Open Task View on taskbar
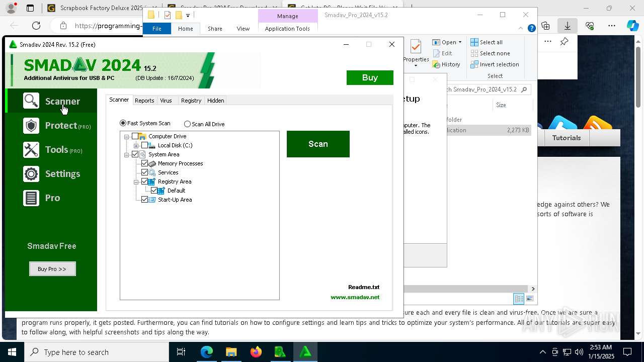Screen dimensions: 644x362 [x=181, y=352]
